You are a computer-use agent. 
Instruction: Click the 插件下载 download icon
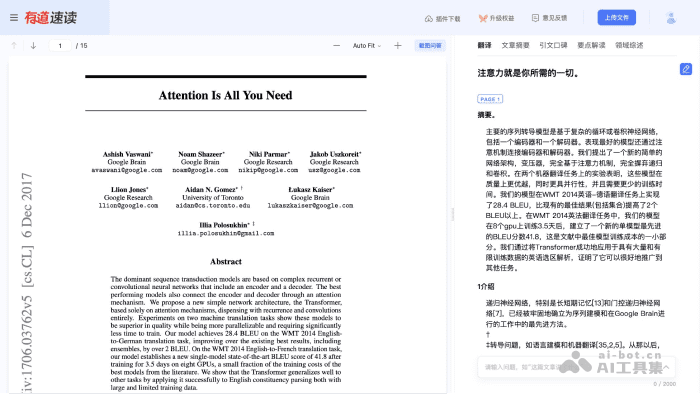tap(429, 18)
